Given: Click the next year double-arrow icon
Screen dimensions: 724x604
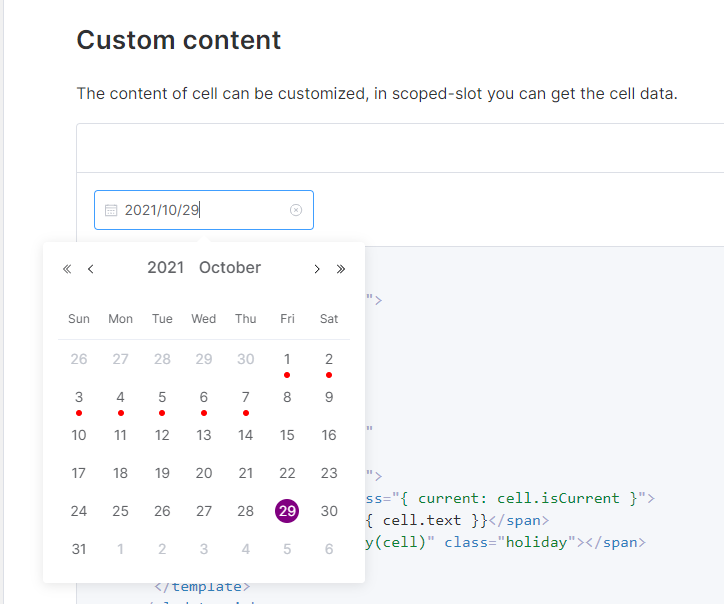Looking at the screenshot, I should tap(341, 268).
